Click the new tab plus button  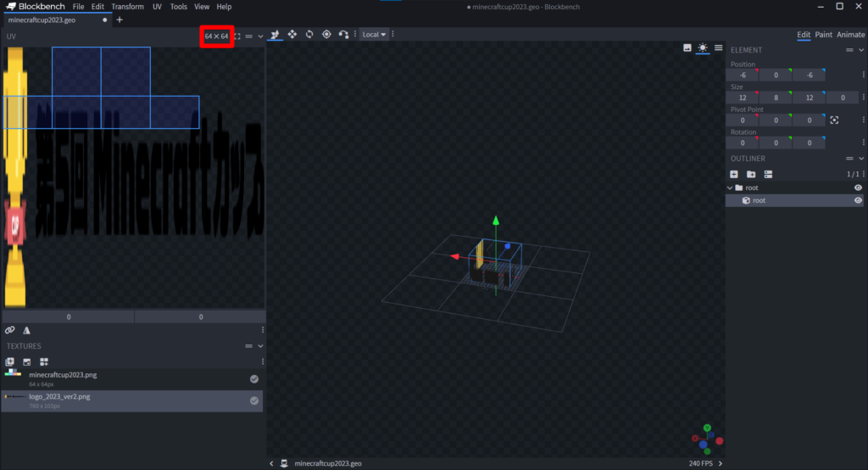pyautogui.click(x=120, y=20)
